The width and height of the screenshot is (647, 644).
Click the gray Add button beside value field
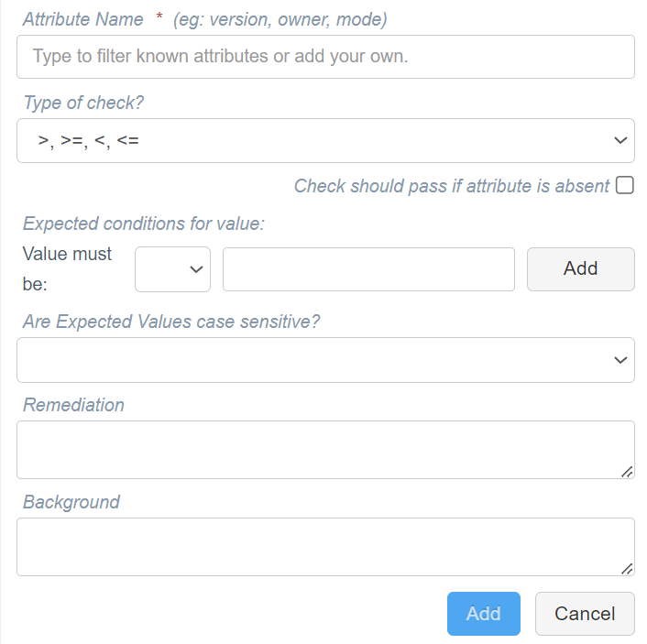point(581,269)
